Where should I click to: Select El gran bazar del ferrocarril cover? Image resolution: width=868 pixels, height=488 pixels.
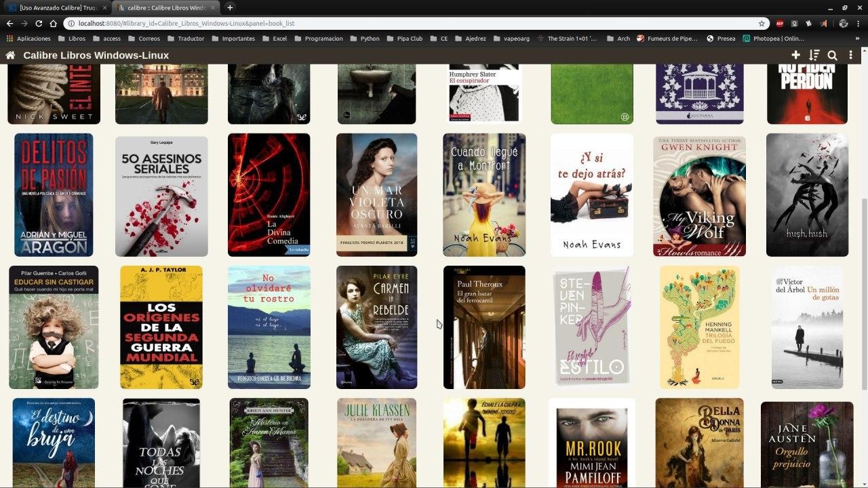coord(484,327)
